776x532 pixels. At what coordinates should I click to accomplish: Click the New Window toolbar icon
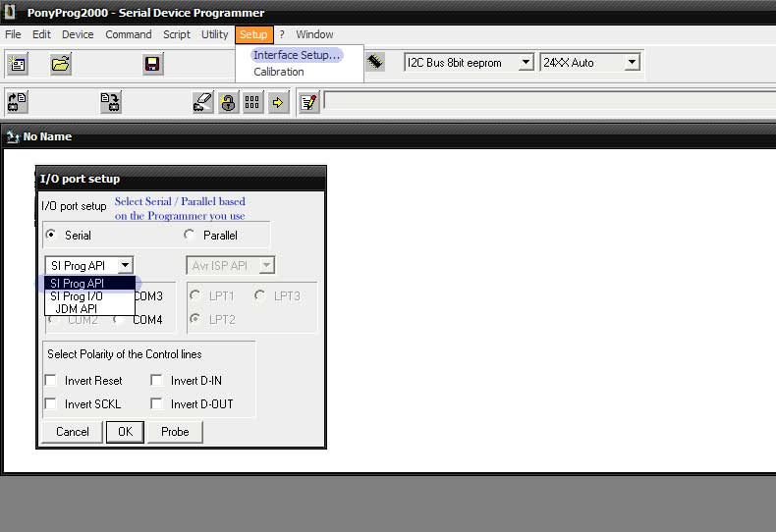click(18, 64)
